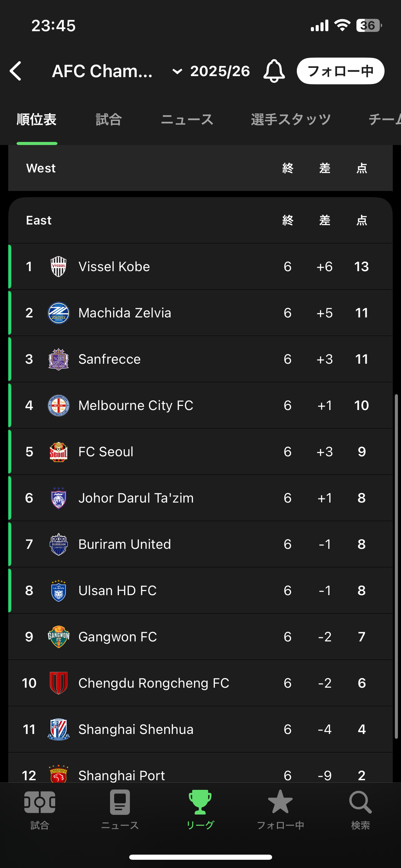Screen dimensions: 401x868
Task: Tap the Vissel Kobe club crest
Action: coord(59,267)
